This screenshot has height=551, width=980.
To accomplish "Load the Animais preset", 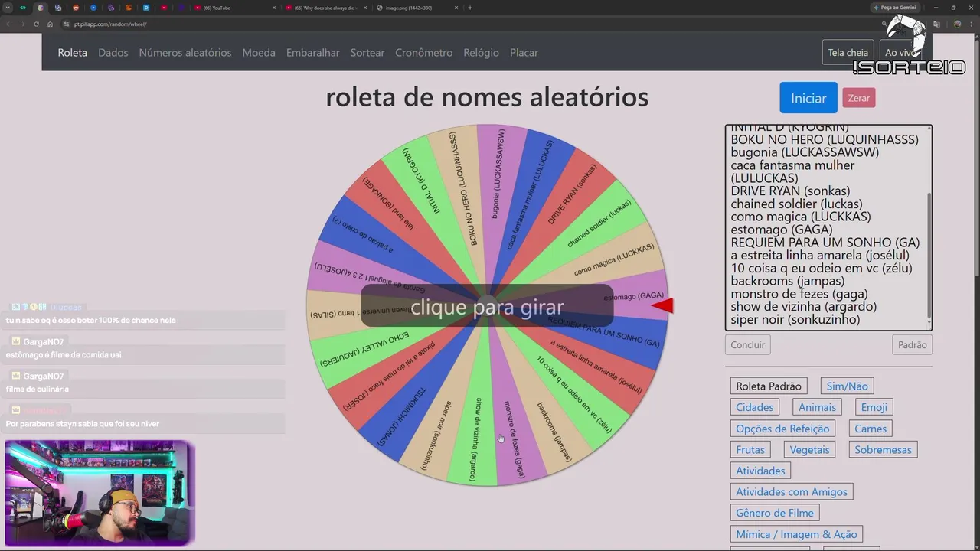I will pos(818,407).
